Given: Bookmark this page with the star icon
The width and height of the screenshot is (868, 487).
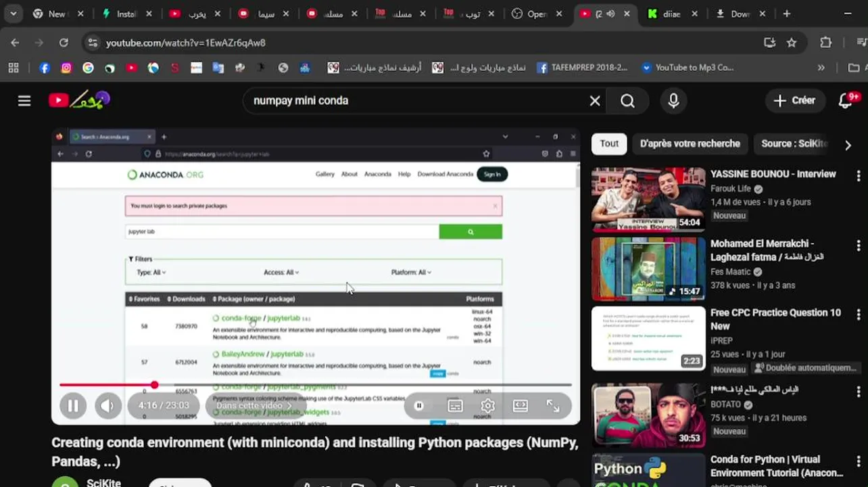Looking at the screenshot, I should (x=792, y=43).
